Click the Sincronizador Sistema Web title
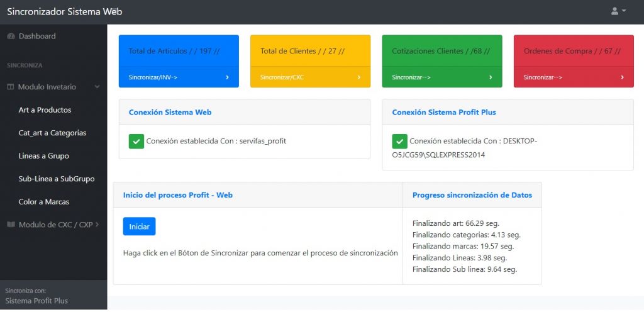This screenshot has height=312, width=644. click(x=64, y=11)
